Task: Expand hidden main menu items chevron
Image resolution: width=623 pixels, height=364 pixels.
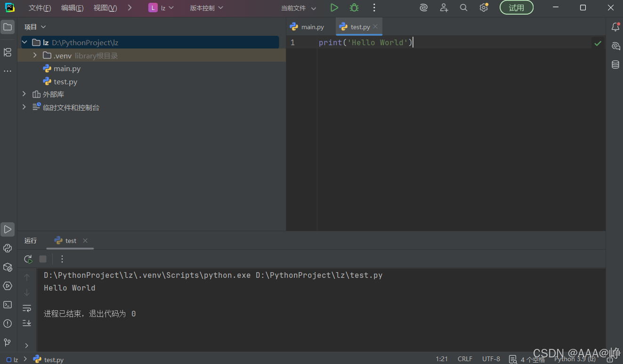Action: point(130,8)
